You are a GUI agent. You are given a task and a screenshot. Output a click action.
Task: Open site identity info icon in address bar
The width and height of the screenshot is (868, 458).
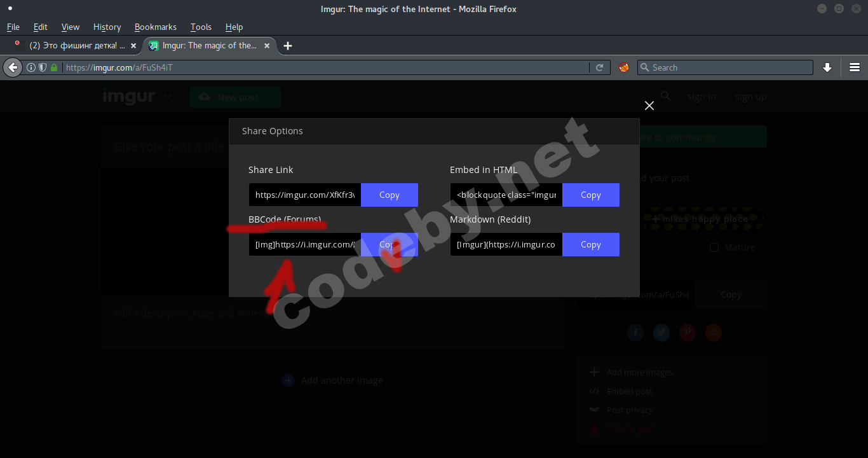pos(31,67)
